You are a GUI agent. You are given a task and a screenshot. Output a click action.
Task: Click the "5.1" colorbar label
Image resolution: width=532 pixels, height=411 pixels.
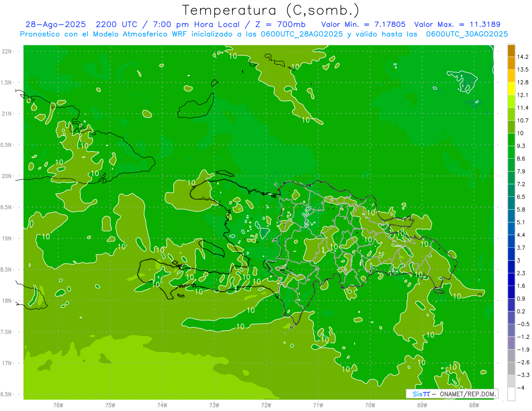click(521, 222)
